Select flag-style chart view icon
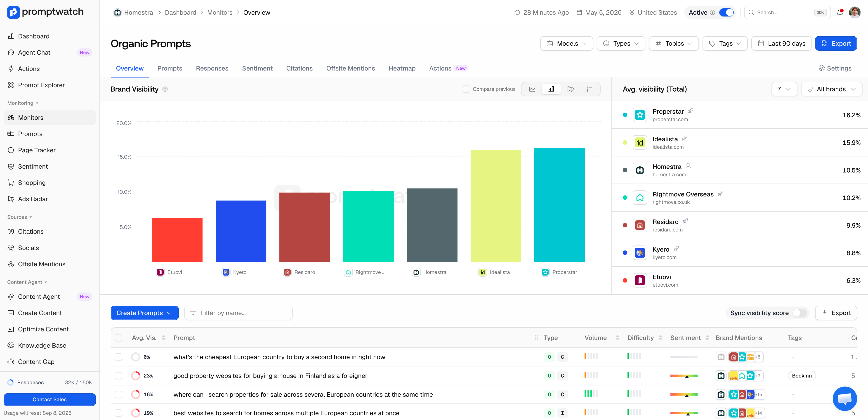The height and width of the screenshot is (420, 868). pos(571,89)
